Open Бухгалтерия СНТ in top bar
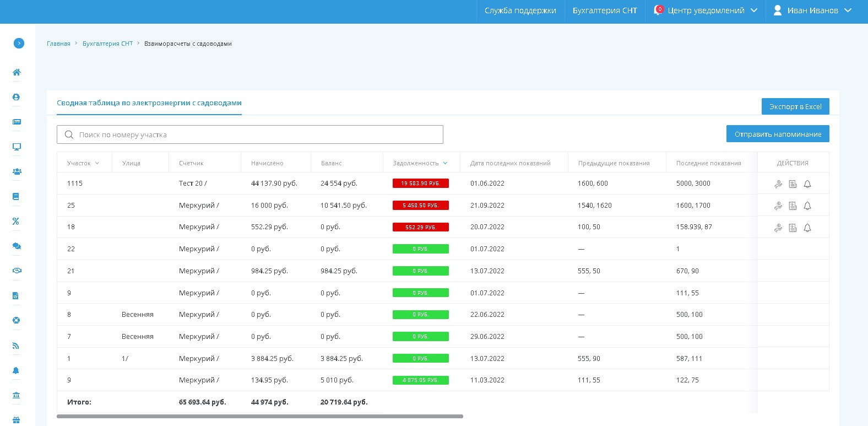The image size is (868, 426). click(605, 10)
